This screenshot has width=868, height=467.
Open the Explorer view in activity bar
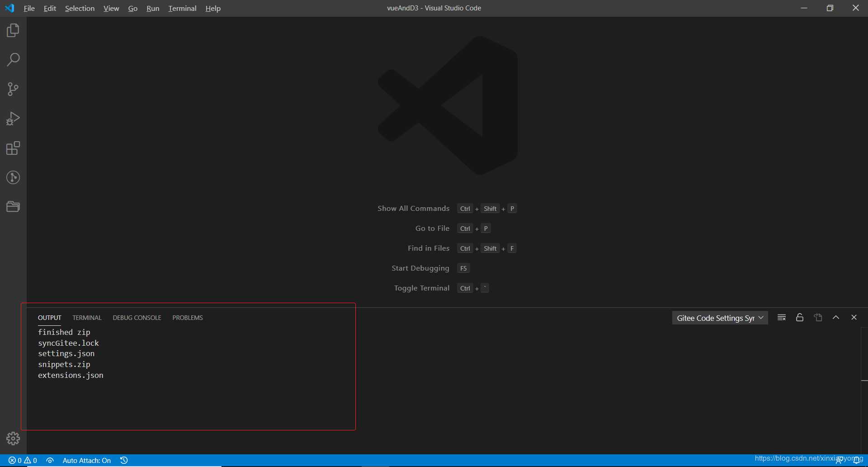pos(13,30)
